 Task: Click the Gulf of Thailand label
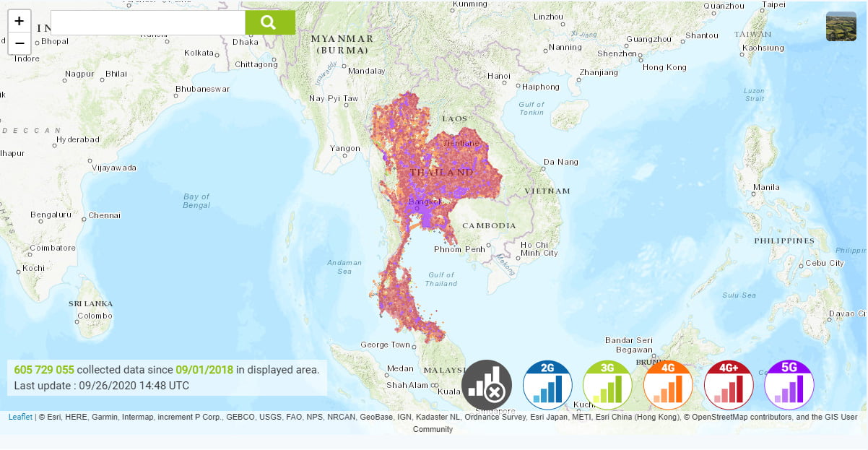click(440, 279)
